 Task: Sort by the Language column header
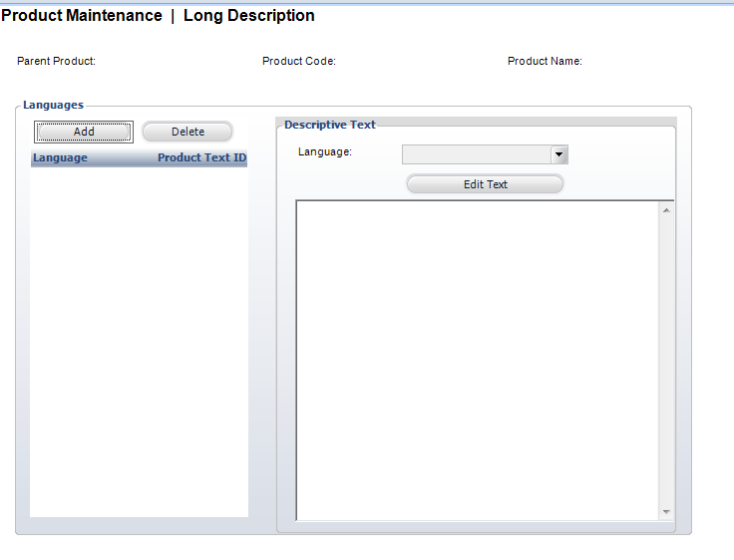61,157
